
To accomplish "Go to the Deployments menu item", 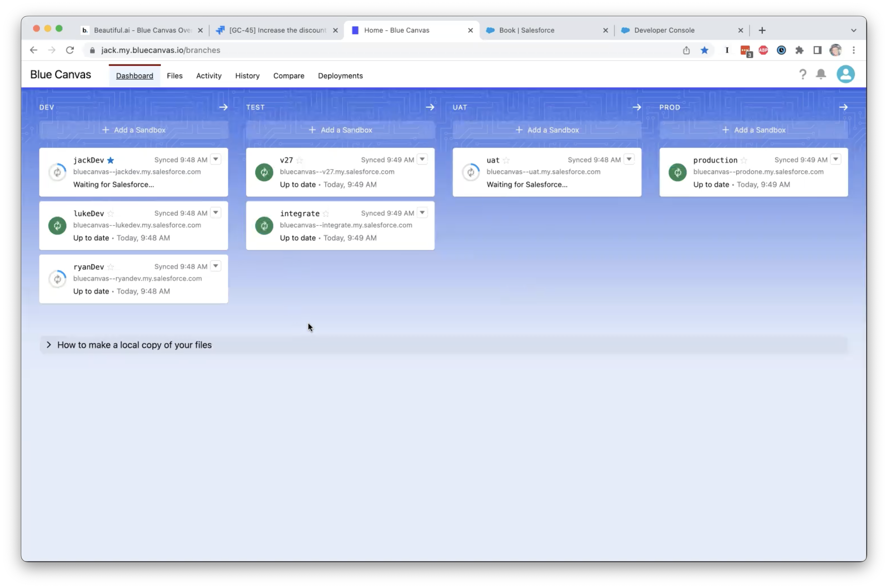I will tap(340, 76).
